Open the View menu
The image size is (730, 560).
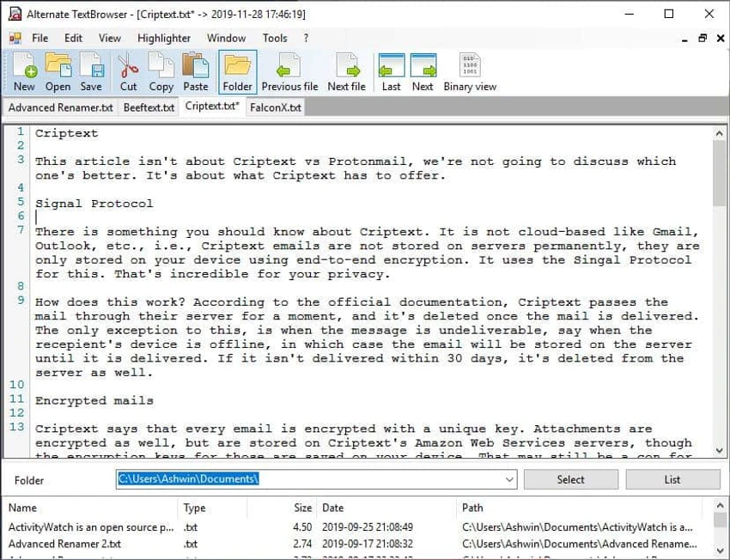point(110,38)
